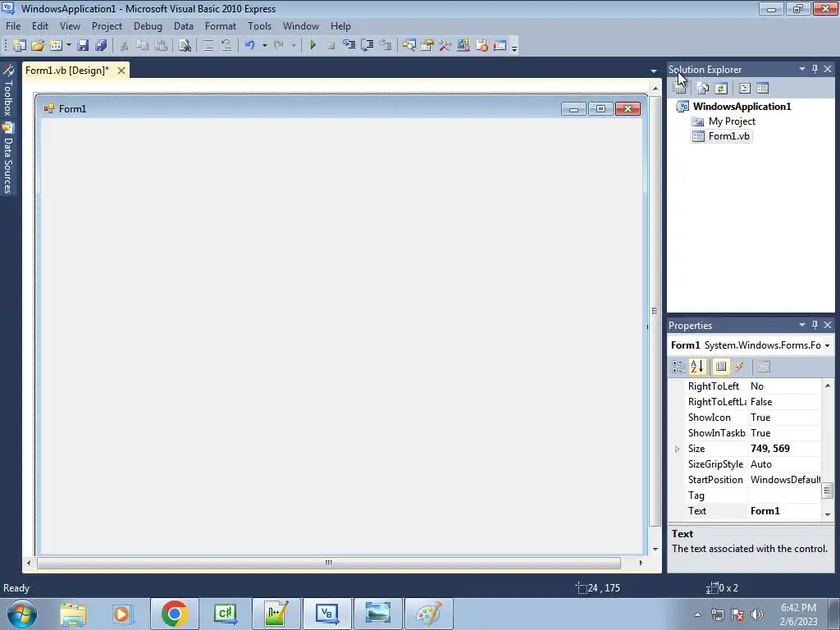Open the Format menu

click(x=220, y=25)
